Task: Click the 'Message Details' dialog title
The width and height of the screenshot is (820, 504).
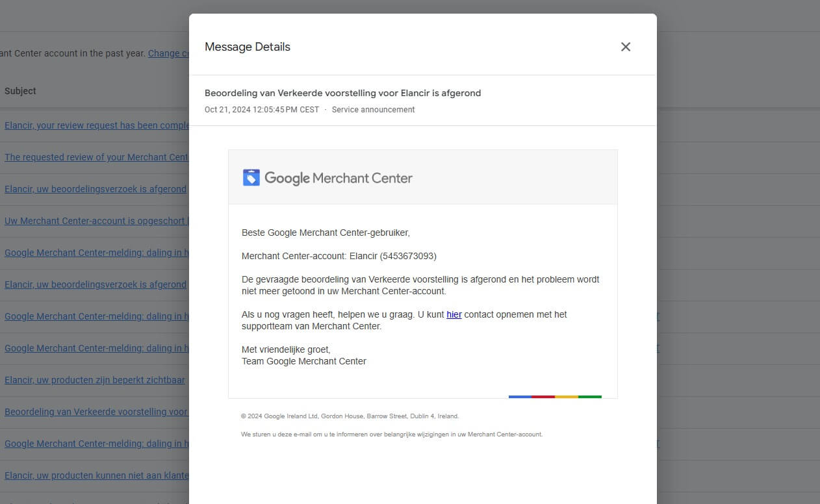Action: tap(248, 47)
